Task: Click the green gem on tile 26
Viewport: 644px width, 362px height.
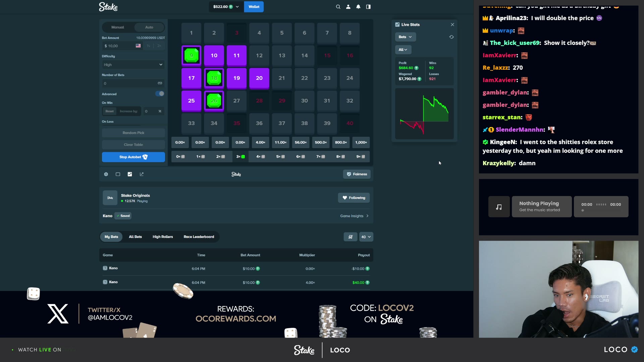Action: (x=214, y=101)
